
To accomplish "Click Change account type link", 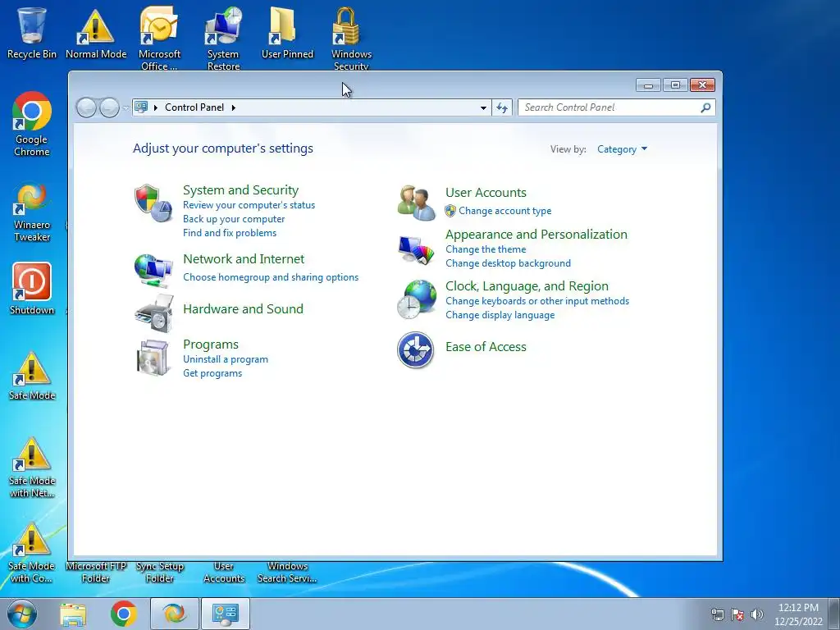I will coord(504,211).
